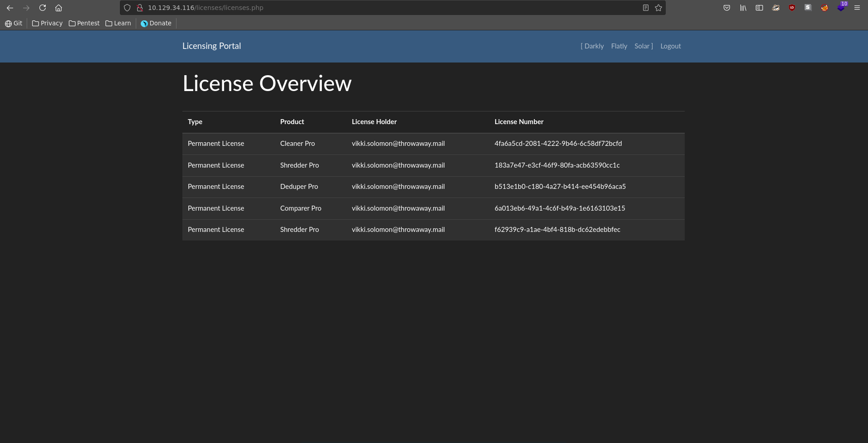Bookmark this page with the star
868x443 pixels.
(x=658, y=8)
